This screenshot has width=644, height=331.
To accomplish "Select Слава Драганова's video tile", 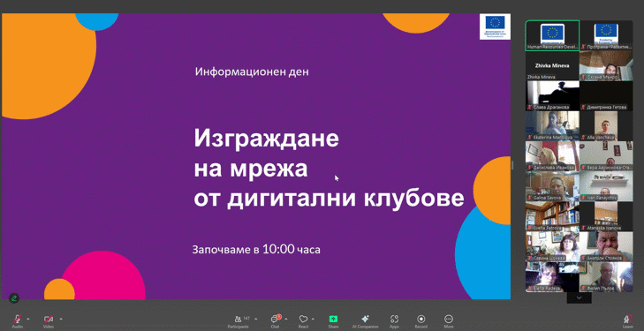I will click(552, 96).
